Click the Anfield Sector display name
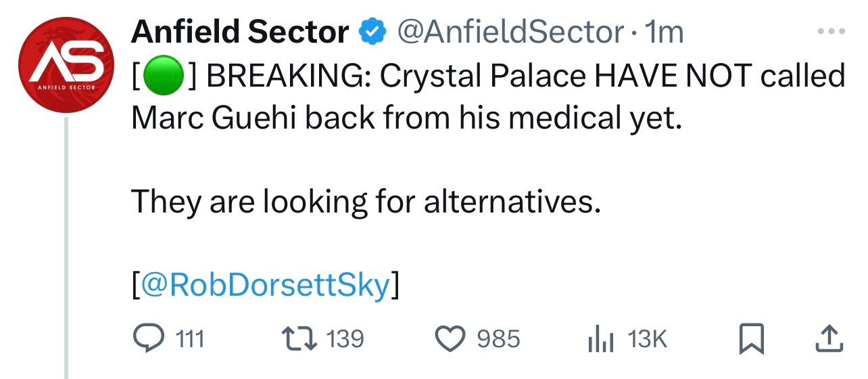868x379 pixels. [239, 32]
